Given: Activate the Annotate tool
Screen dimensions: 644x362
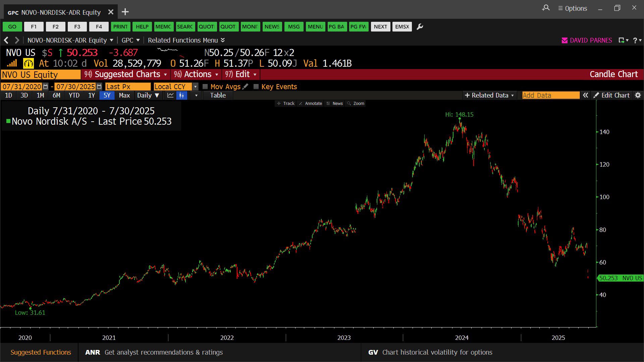Looking at the screenshot, I should click(x=310, y=104).
